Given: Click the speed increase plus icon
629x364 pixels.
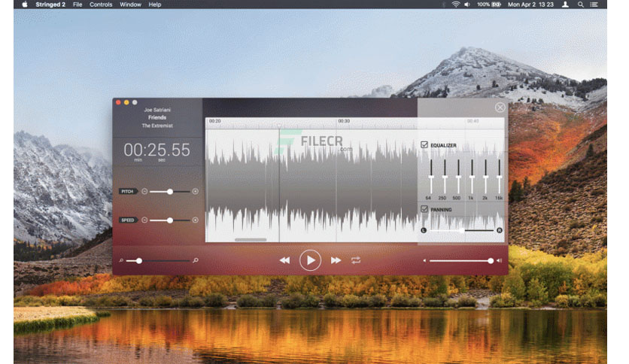Looking at the screenshot, I should point(196,220).
